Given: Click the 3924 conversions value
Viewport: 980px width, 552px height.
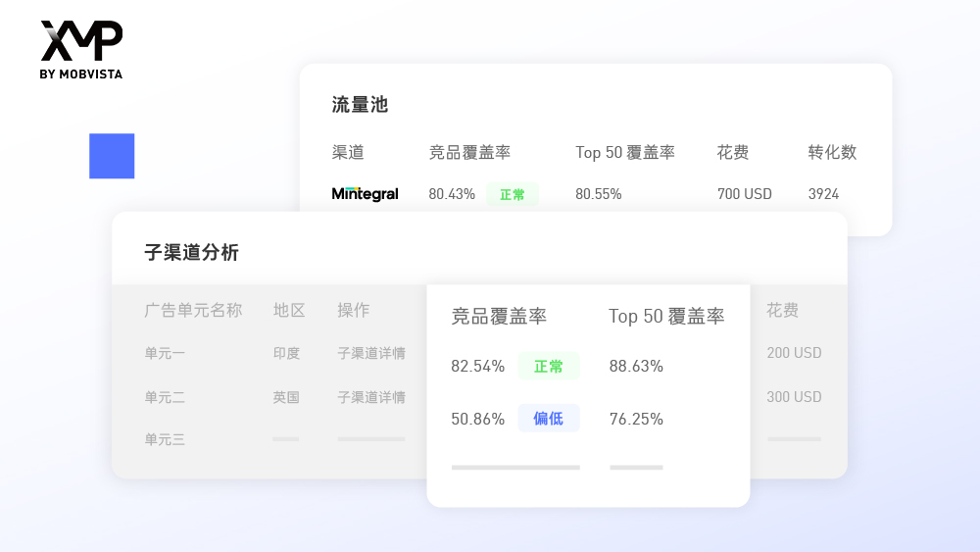Looking at the screenshot, I should [823, 194].
